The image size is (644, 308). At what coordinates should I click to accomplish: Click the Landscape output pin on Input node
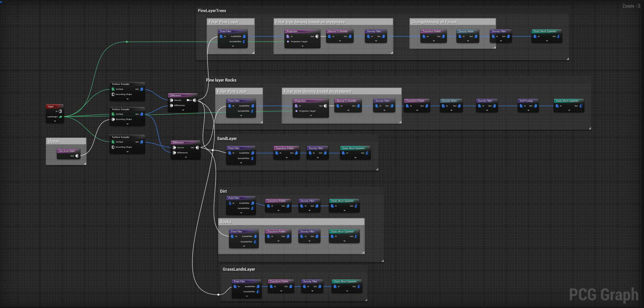(x=61, y=117)
